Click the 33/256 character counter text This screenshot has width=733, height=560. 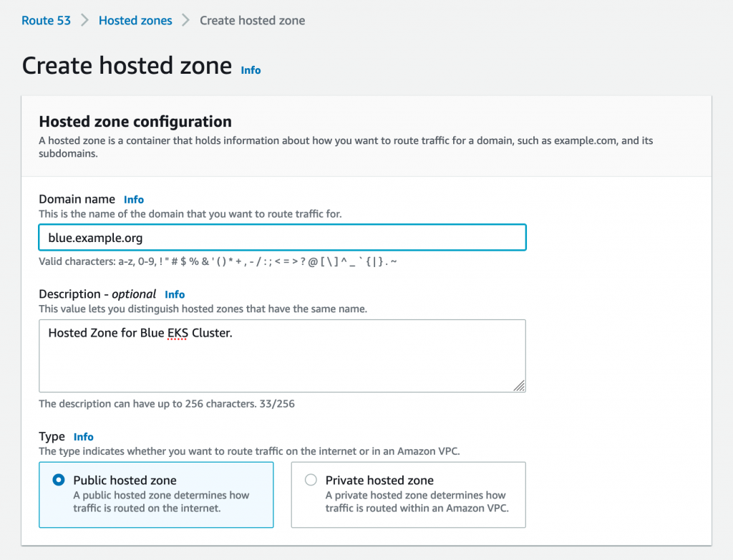coord(277,404)
